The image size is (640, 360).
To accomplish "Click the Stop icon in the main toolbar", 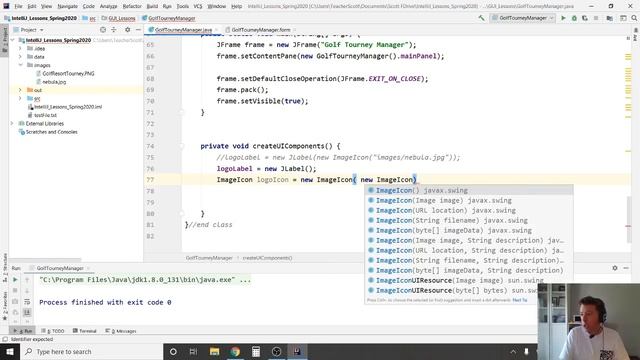I will (x=596, y=18).
